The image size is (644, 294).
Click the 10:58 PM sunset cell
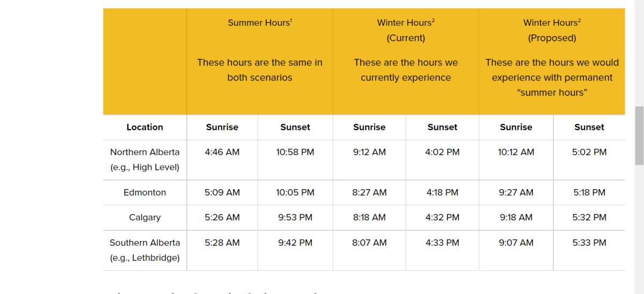(295, 152)
